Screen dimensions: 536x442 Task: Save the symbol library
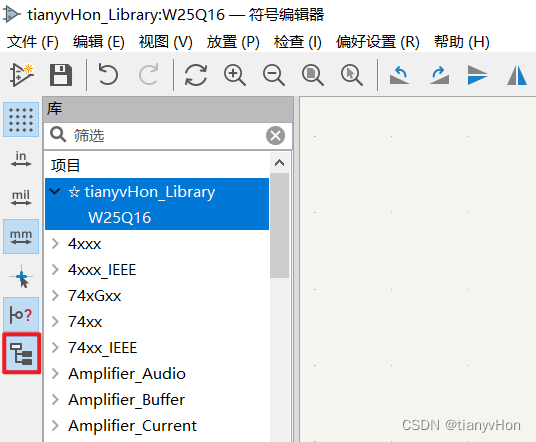61,75
